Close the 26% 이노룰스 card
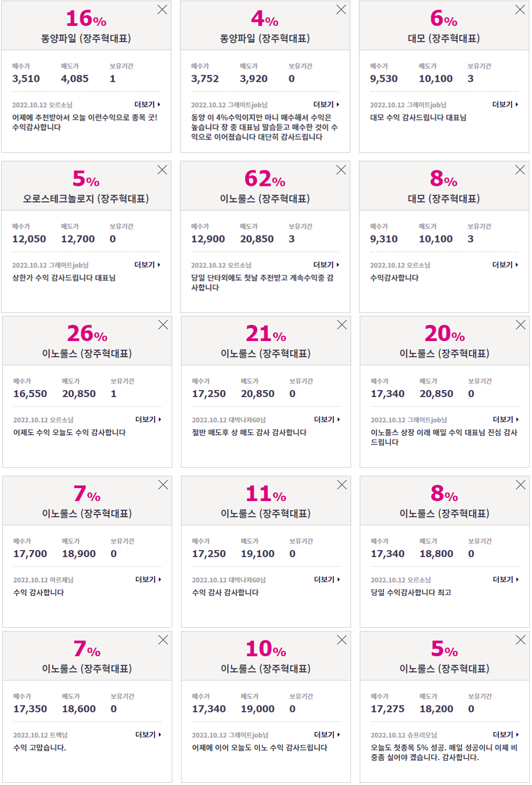This screenshot has height=785, width=532. [163, 324]
